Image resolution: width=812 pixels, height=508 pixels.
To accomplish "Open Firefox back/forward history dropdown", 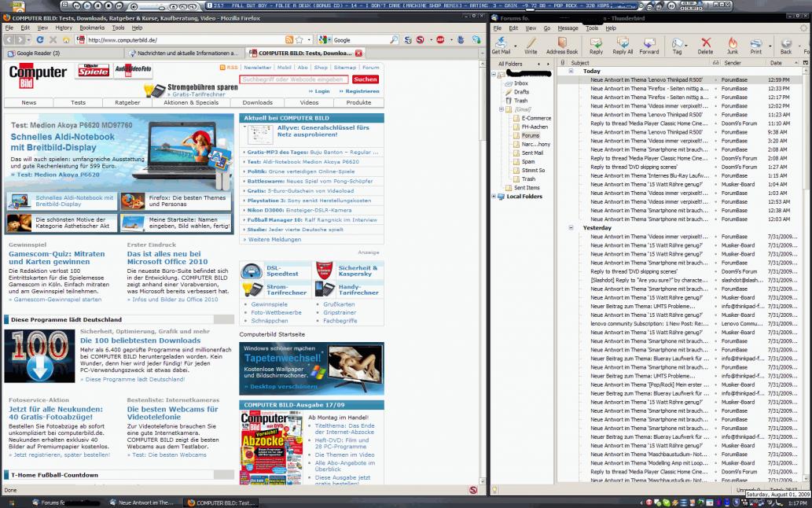I will point(30,40).
